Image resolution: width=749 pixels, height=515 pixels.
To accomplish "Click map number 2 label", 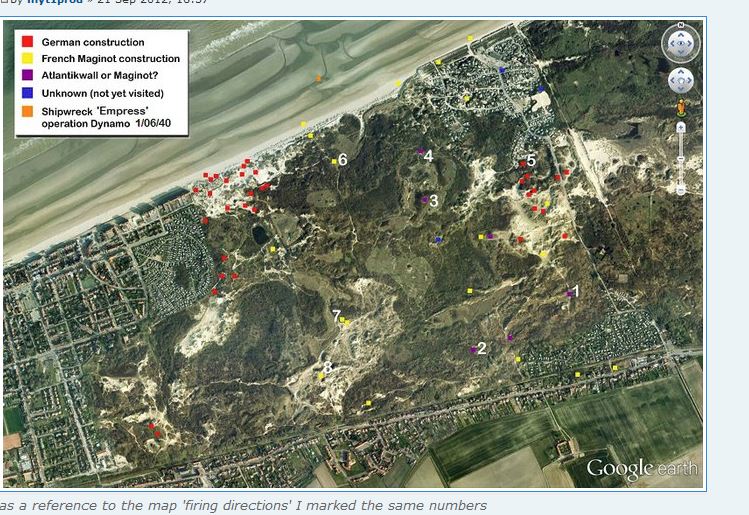I will (482, 348).
